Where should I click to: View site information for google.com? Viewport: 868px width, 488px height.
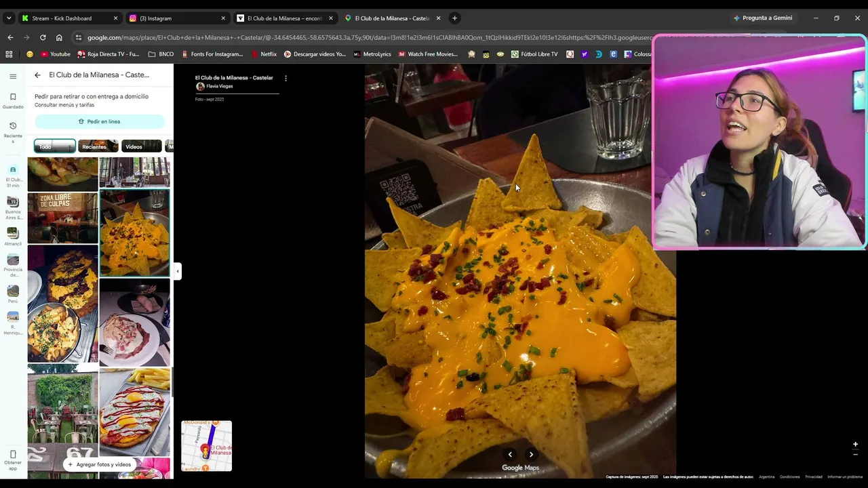click(x=79, y=38)
